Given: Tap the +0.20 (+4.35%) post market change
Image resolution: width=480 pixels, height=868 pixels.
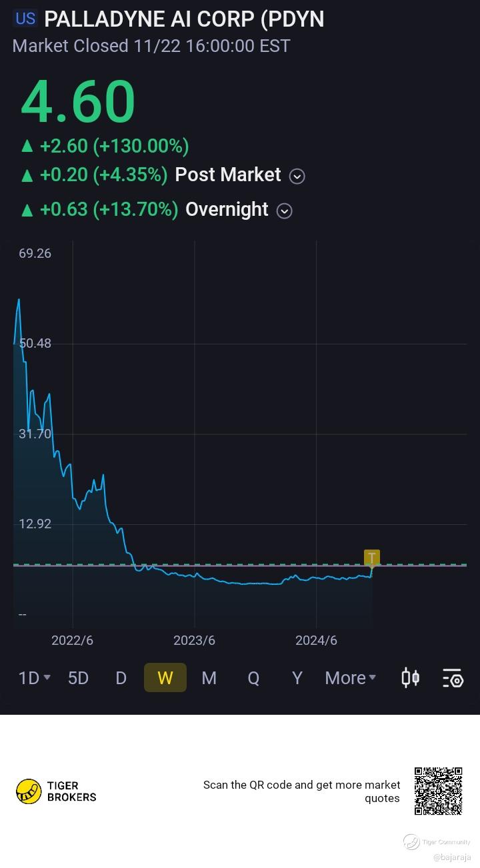Looking at the screenshot, I should 103,175.
